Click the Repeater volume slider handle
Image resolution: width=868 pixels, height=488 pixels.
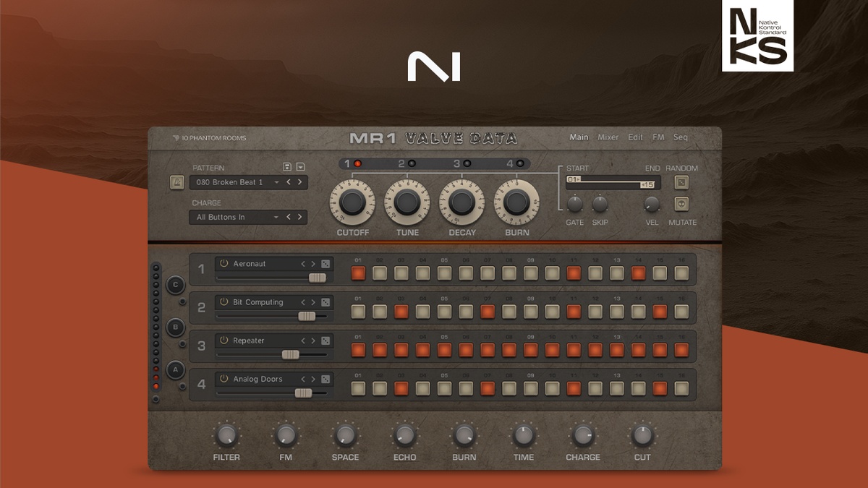coord(290,354)
